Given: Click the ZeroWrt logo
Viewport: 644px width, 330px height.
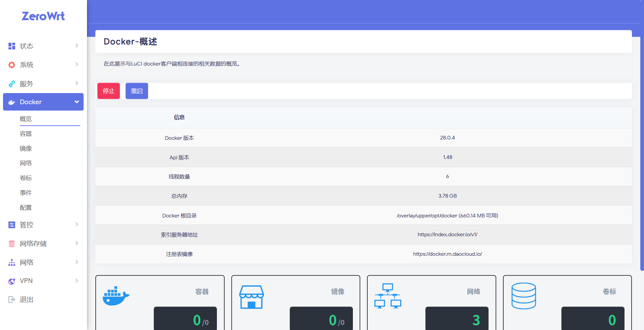Looking at the screenshot, I should 43,16.
